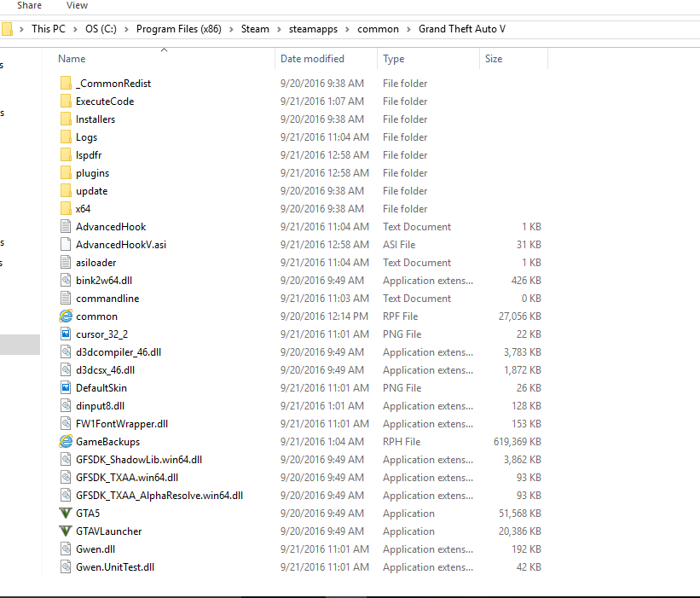
Task: Click the common breadcrumb in address bar
Action: tap(378, 29)
